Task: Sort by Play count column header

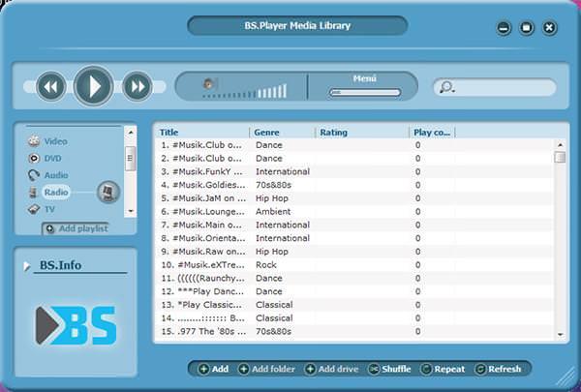Action: click(x=432, y=133)
